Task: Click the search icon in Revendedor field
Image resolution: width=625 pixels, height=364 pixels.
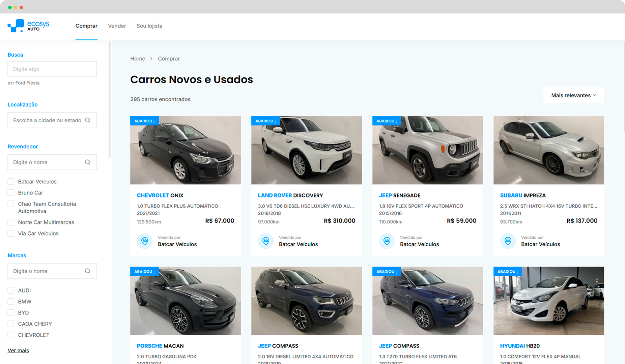Action: [88, 162]
